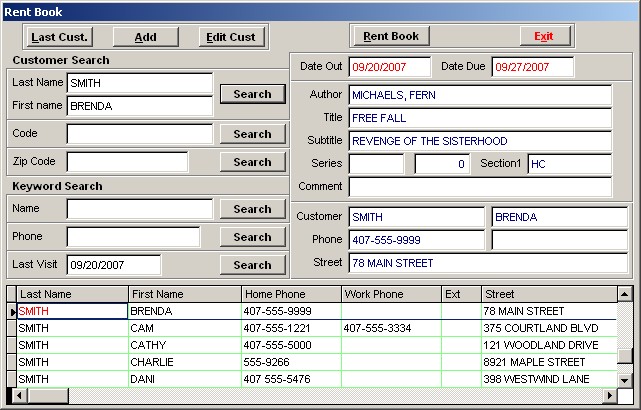
Task: Click the Street field 78 MAIN STREET
Action: click(x=488, y=263)
